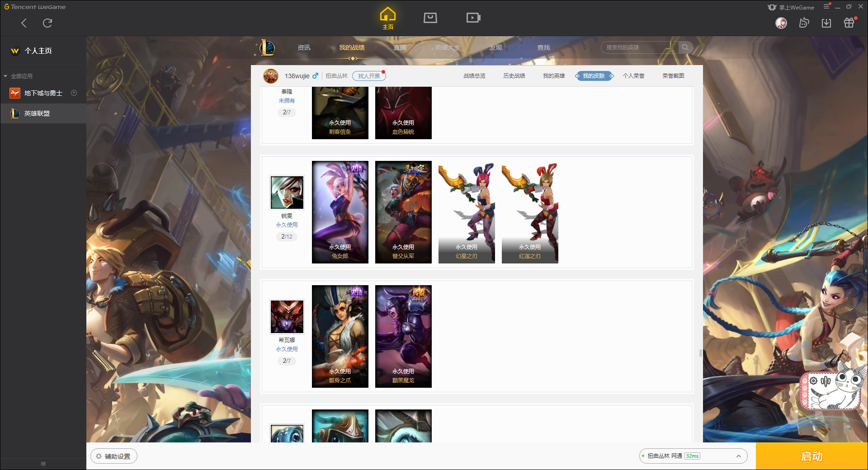This screenshot has width=868, height=470.
Task: Click the 启动 launch button
Action: point(812,456)
